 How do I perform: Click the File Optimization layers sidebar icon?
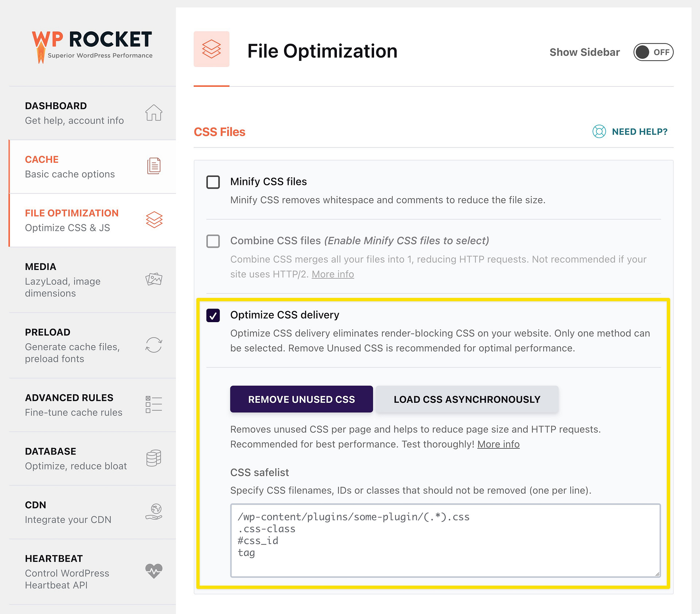154,220
